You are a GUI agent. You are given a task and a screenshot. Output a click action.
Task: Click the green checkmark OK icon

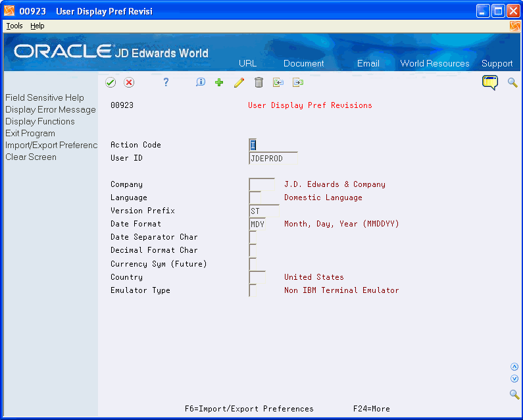coord(111,82)
